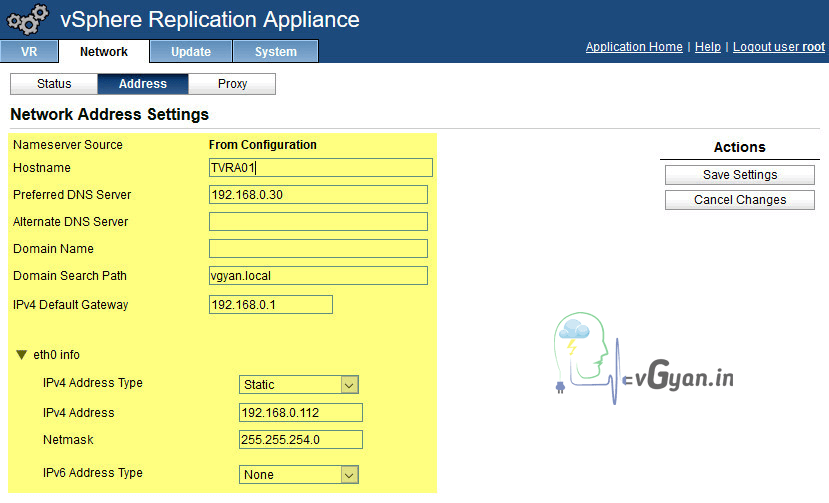This screenshot has width=829, height=503.
Task: Click Logout user root link
Action: (x=779, y=47)
